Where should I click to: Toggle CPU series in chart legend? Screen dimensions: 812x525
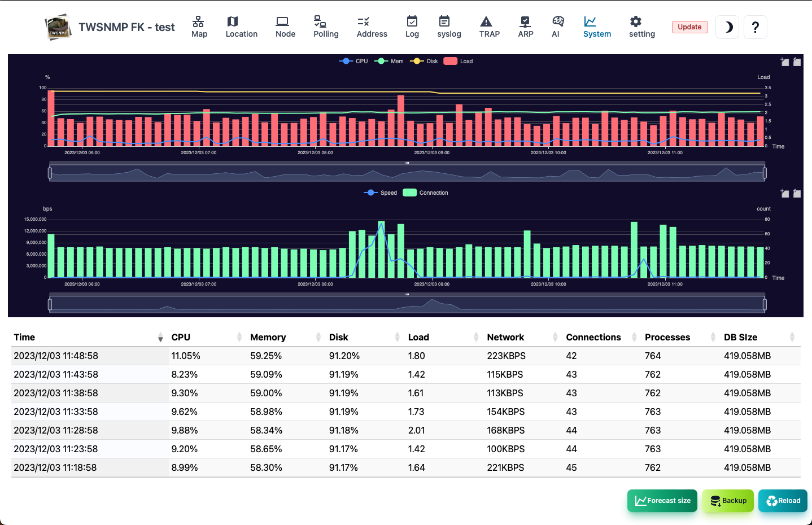pyautogui.click(x=353, y=61)
